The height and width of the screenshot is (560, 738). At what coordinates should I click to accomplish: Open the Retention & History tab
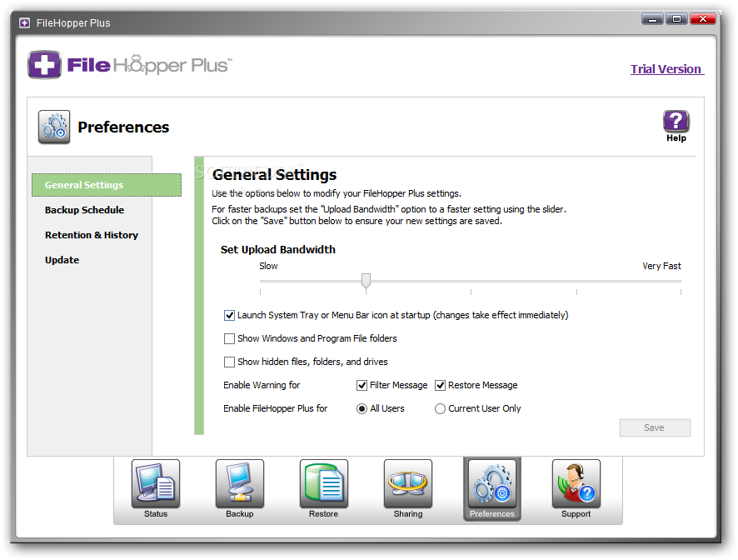92,235
